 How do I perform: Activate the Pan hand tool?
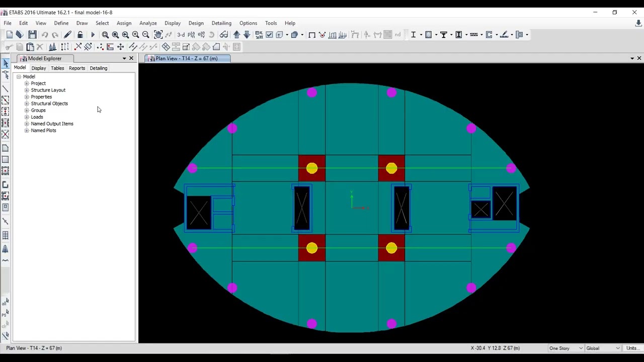(x=158, y=35)
